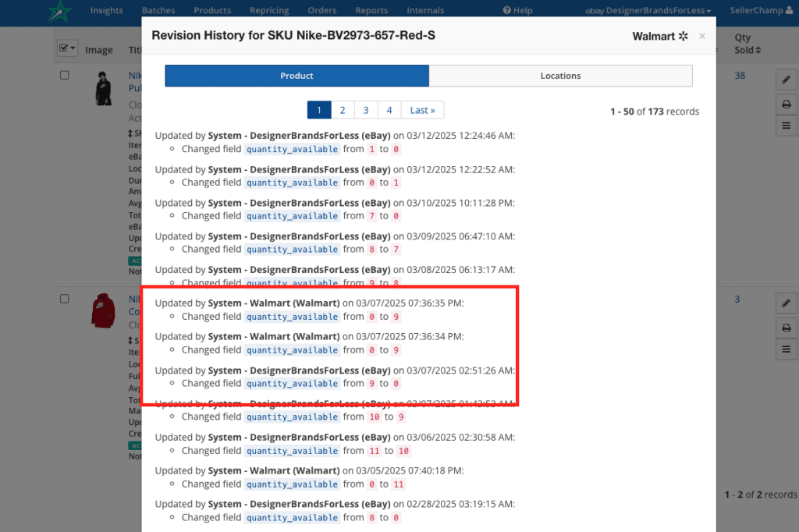Open the Qty Sold value 38
The image size is (799, 532).
[x=740, y=76]
